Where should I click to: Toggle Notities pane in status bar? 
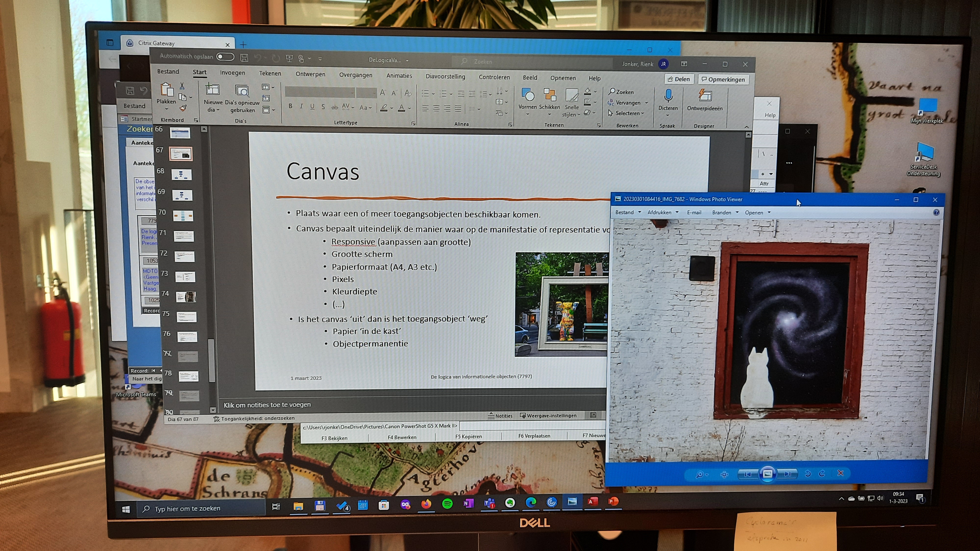click(x=500, y=416)
